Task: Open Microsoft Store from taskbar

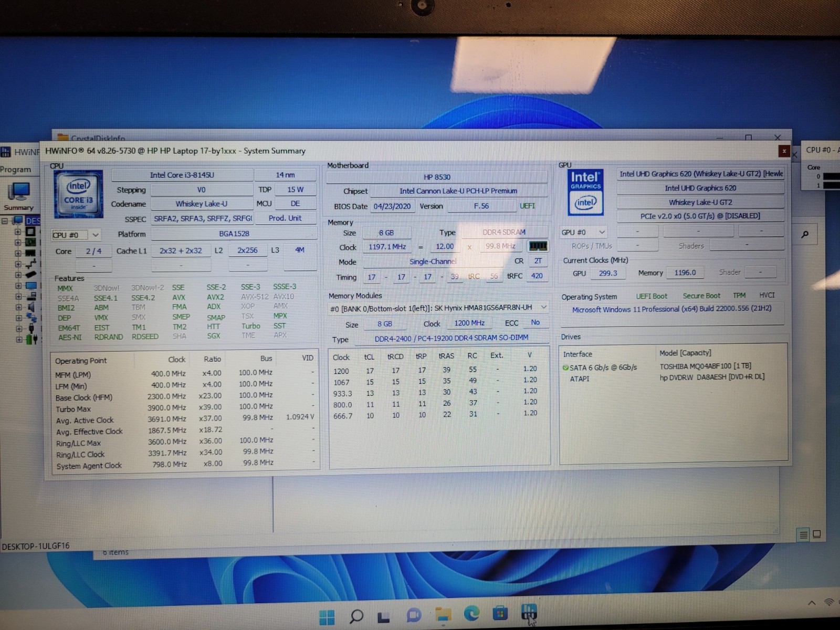Action: coord(500,613)
